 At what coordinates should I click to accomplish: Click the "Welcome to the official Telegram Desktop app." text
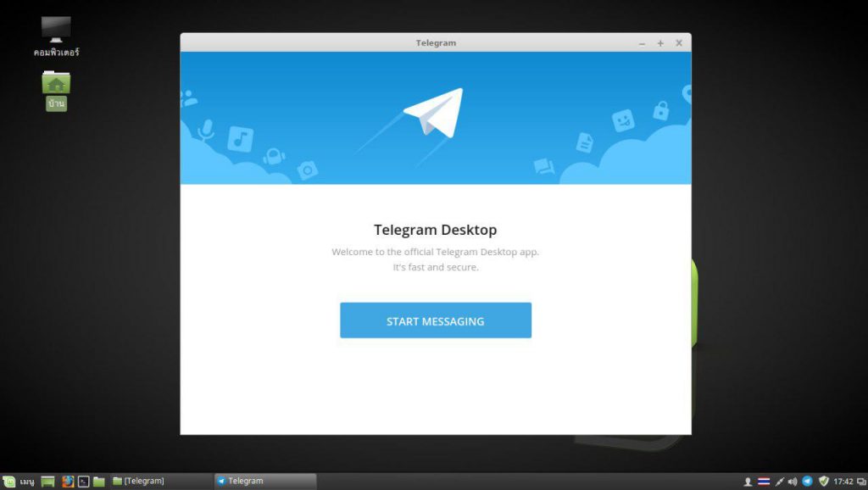point(436,252)
